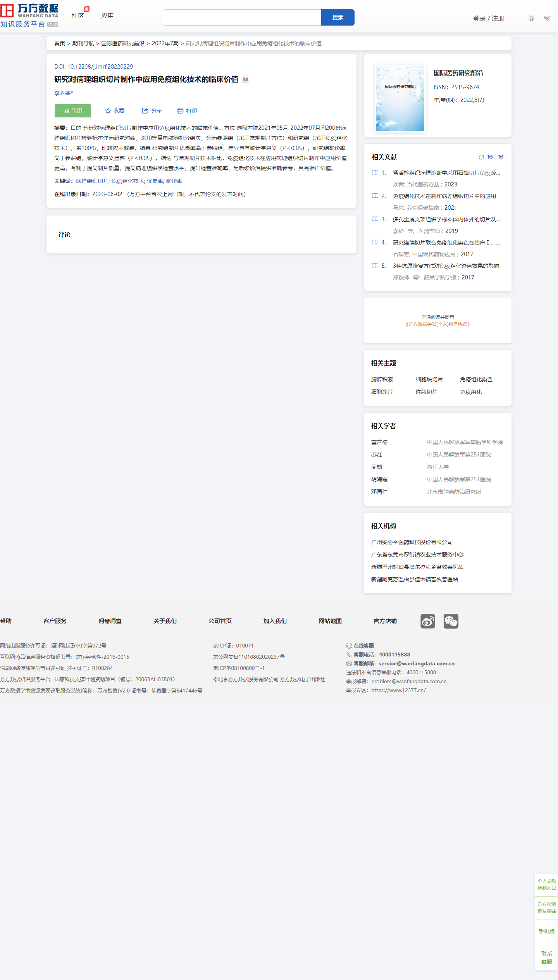Switch to traditional Chinese 繁

tap(547, 19)
